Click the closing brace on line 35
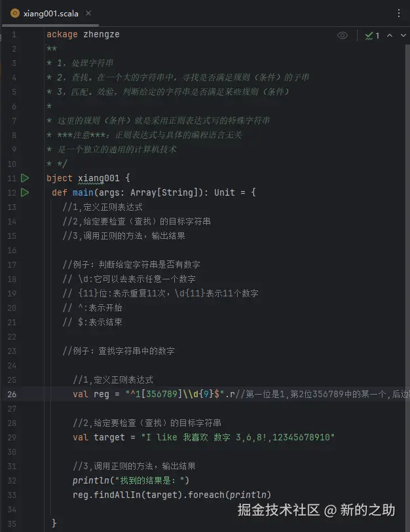 [x=54, y=523]
